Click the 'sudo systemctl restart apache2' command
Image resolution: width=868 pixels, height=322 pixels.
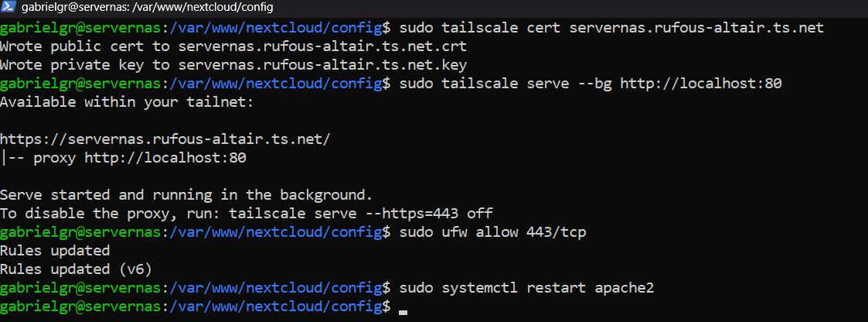527,288
